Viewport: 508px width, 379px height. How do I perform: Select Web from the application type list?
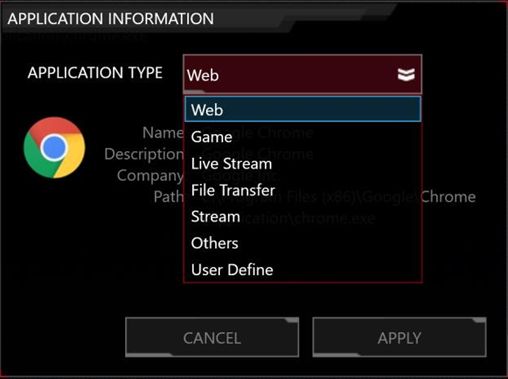tap(303, 109)
